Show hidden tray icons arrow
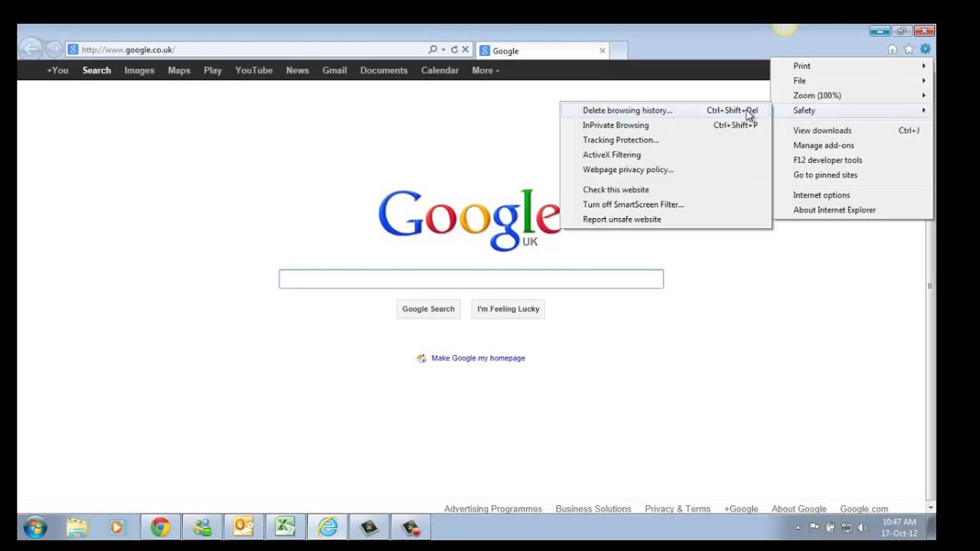The image size is (980, 551). pos(798,527)
